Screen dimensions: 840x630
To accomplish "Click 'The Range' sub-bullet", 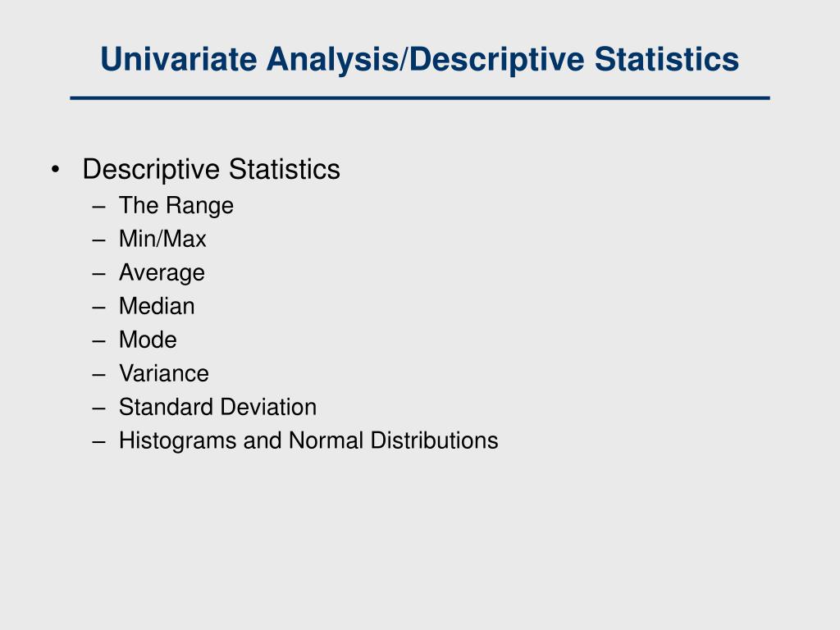I will tap(176, 206).
